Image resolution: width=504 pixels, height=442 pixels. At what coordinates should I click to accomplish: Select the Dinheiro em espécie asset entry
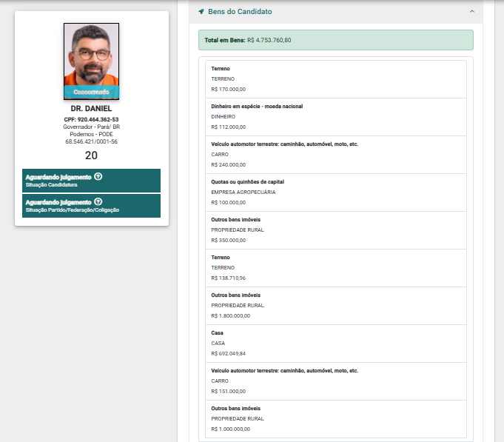click(x=336, y=117)
